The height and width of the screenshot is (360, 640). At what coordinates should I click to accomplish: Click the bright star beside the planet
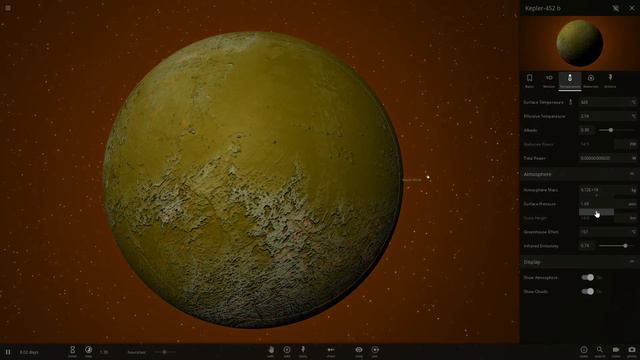point(428,177)
